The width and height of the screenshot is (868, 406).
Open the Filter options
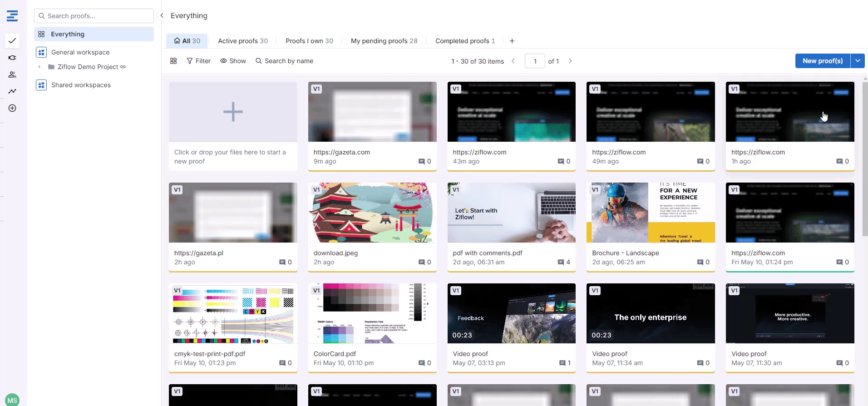[x=199, y=61]
